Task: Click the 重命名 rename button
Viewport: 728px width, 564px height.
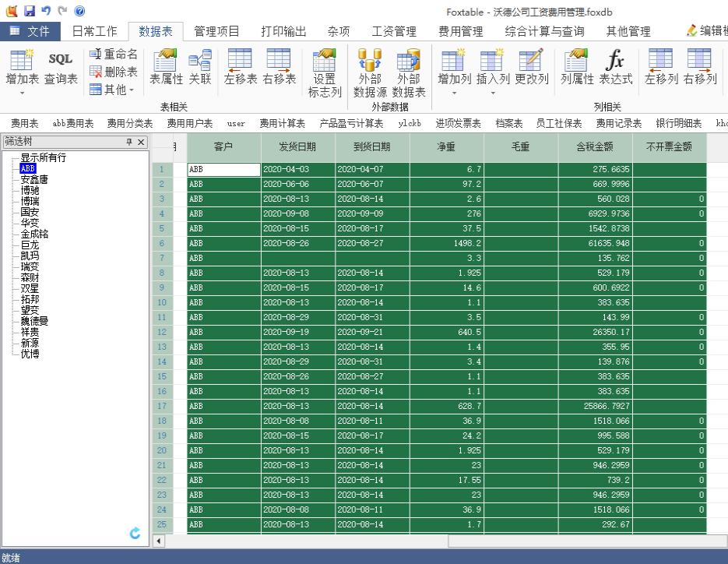Action: (114, 54)
